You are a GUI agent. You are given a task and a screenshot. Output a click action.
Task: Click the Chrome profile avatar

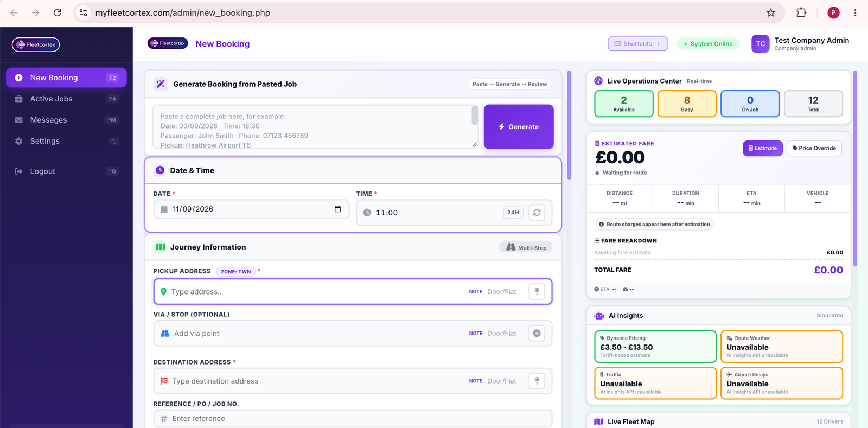tap(833, 12)
